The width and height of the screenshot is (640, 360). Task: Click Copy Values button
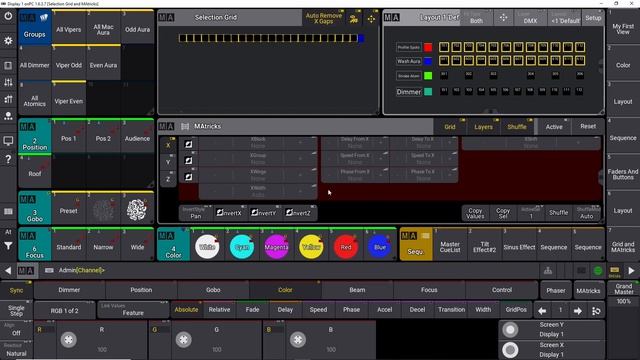475,213
